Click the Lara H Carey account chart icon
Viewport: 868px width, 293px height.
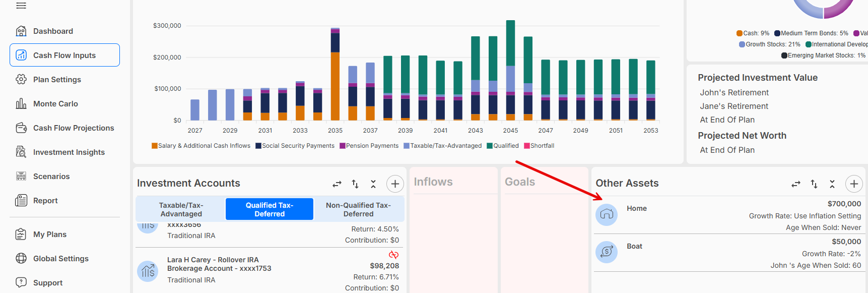pyautogui.click(x=148, y=271)
